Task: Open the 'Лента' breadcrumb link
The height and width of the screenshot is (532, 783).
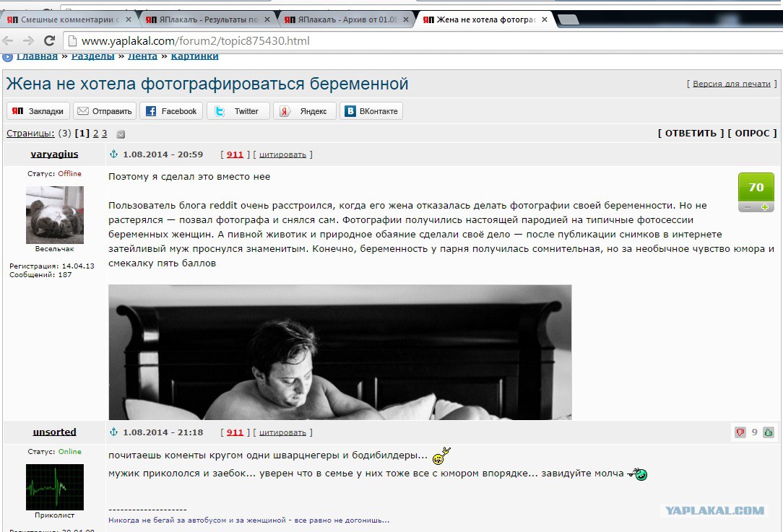Action: [x=142, y=56]
